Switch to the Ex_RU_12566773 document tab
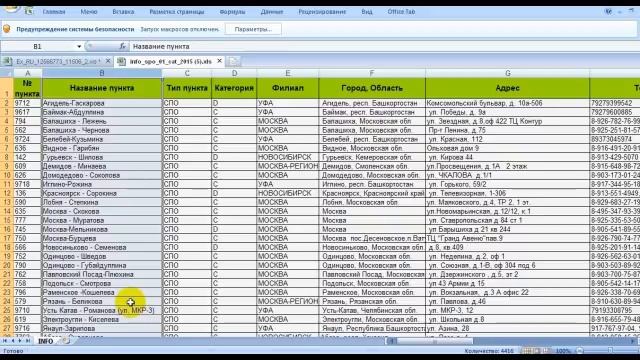 click(x=57, y=62)
